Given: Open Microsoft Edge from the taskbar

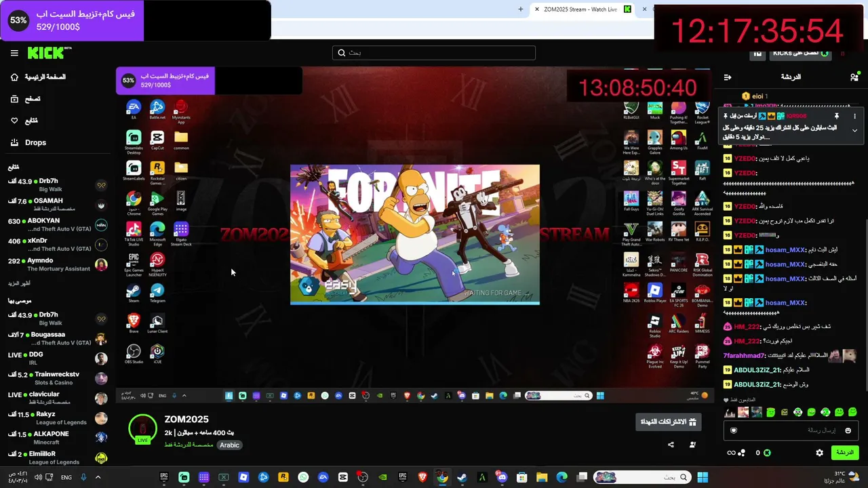Looking at the screenshot, I should click(x=562, y=477).
